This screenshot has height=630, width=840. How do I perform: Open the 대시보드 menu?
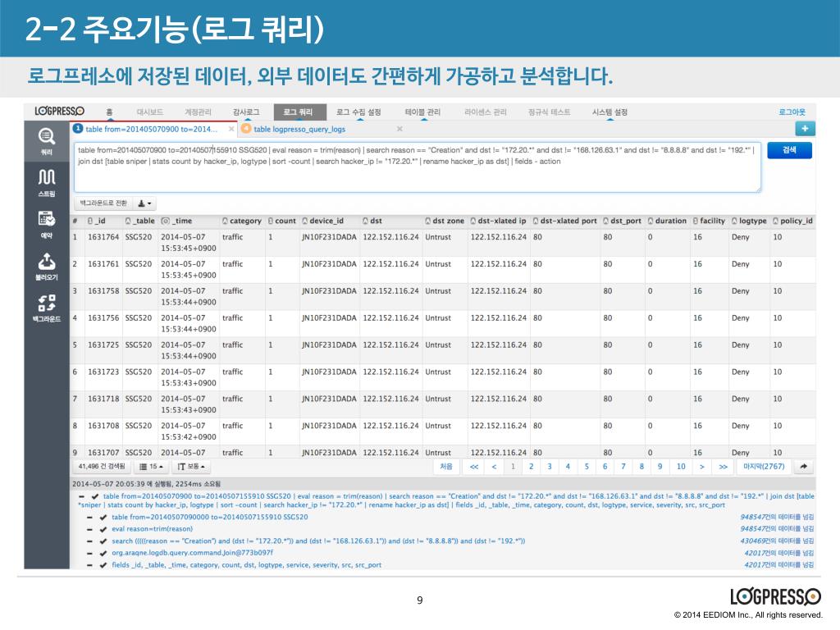149,112
